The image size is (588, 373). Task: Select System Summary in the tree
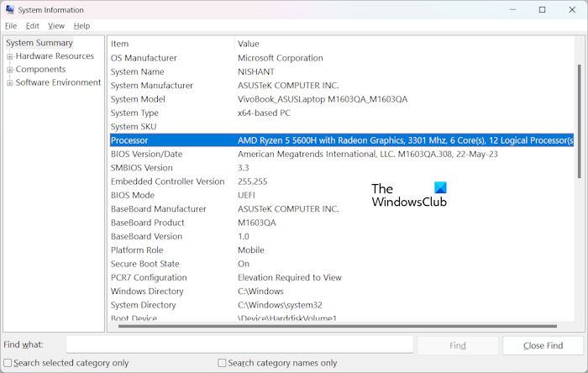pyautogui.click(x=39, y=43)
